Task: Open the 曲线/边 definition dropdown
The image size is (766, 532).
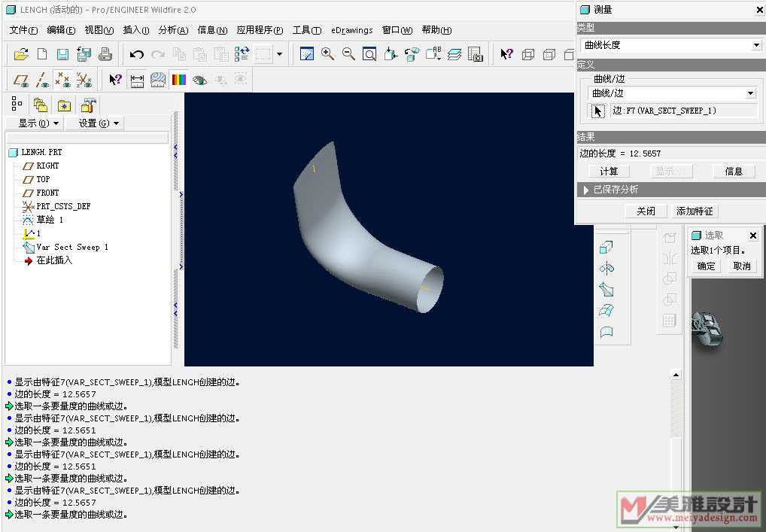Action: 751,93
